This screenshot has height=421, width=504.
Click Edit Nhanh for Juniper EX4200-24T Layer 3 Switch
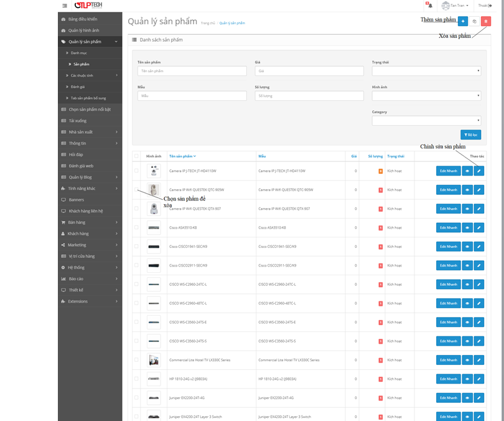click(449, 417)
